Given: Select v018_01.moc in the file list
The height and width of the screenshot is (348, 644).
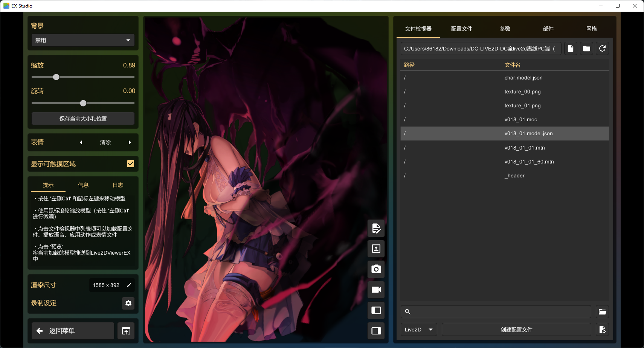Looking at the screenshot, I should click(x=505, y=119).
